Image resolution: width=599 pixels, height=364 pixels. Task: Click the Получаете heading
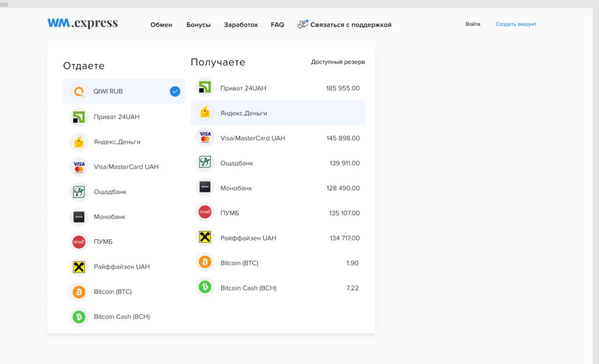(x=218, y=62)
